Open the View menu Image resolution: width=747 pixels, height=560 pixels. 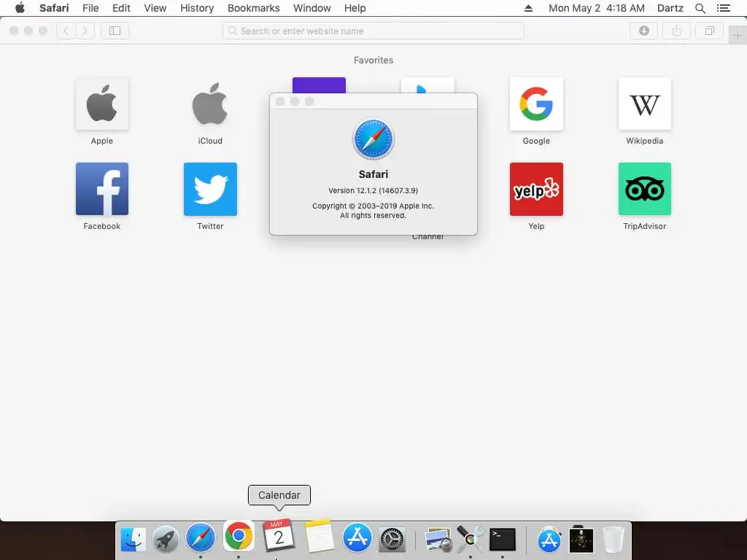(155, 8)
